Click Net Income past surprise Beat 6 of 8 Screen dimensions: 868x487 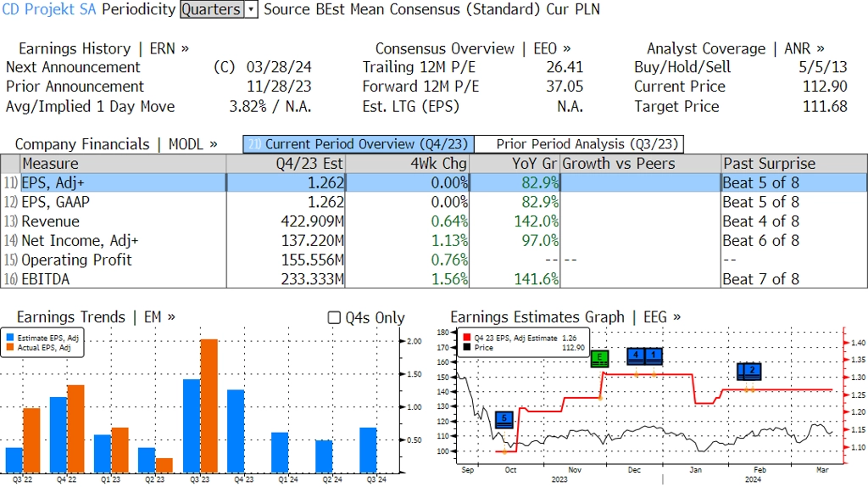click(x=761, y=241)
